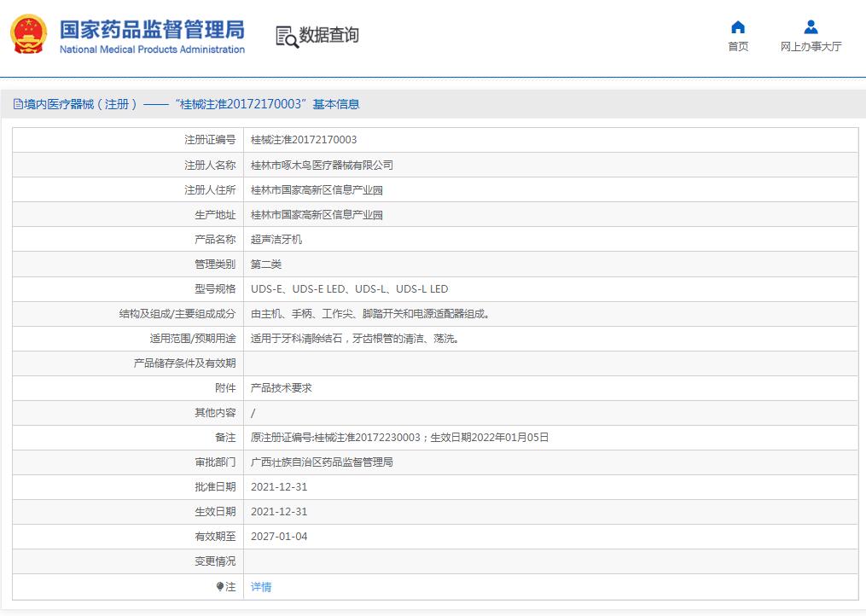The width and height of the screenshot is (866, 616).
Task: Click 产品技术要求 attachment value
Action: click(x=281, y=388)
